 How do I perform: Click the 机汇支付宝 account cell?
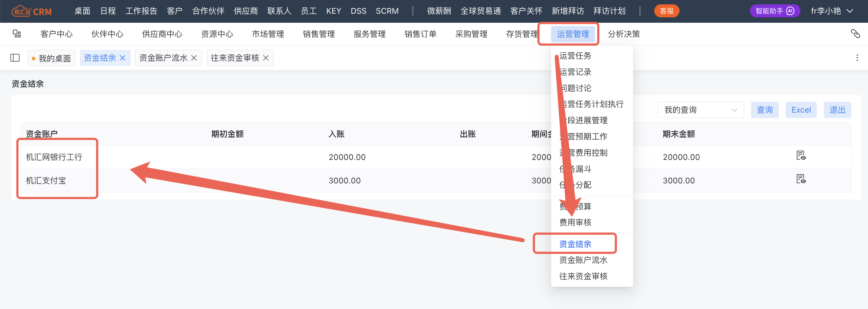46,180
